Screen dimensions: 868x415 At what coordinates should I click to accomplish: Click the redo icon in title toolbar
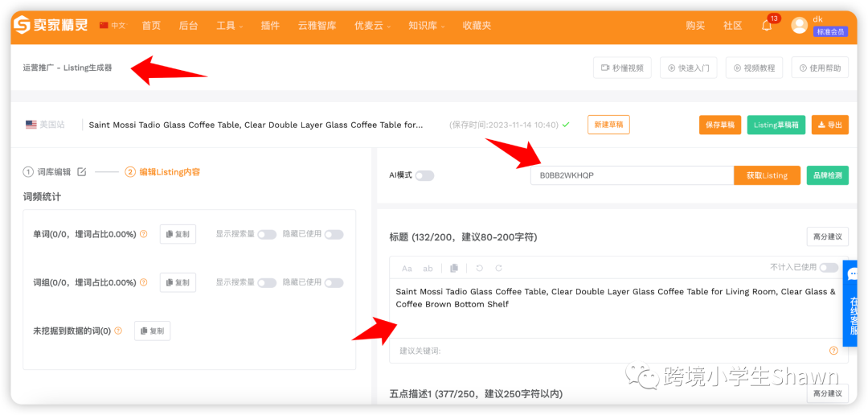click(x=499, y=268)
